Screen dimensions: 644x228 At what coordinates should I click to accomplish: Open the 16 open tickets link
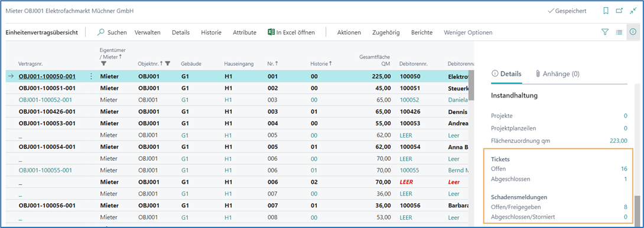pyautogui.click(x=625, y=169)
